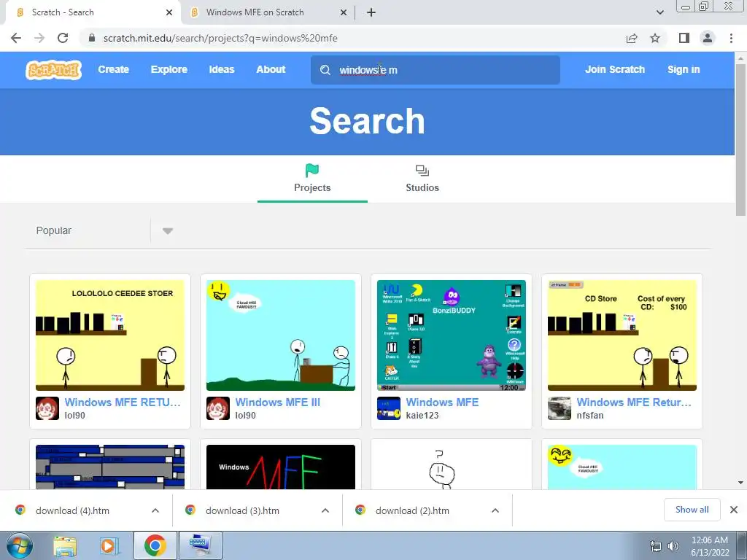Open LOLOLOLO CEEDEE STOER thumbnail
Viewport: 747px width, 560px height.
pyautogui.click(x=110, y=335)
